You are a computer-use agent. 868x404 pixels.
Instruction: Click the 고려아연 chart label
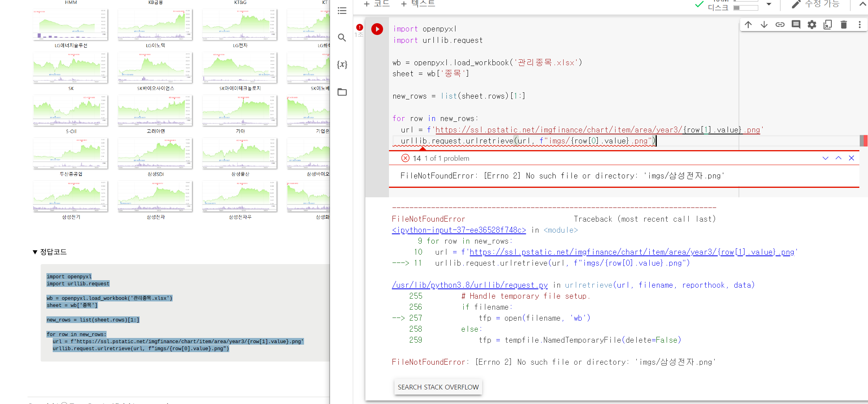pyautogui.click(x=156, y=131)
